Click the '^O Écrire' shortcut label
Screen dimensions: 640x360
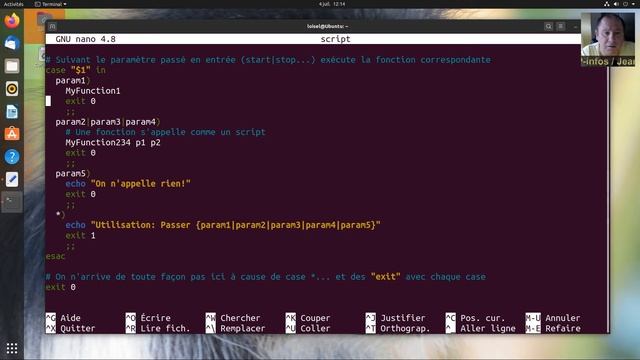pos(148,318)
